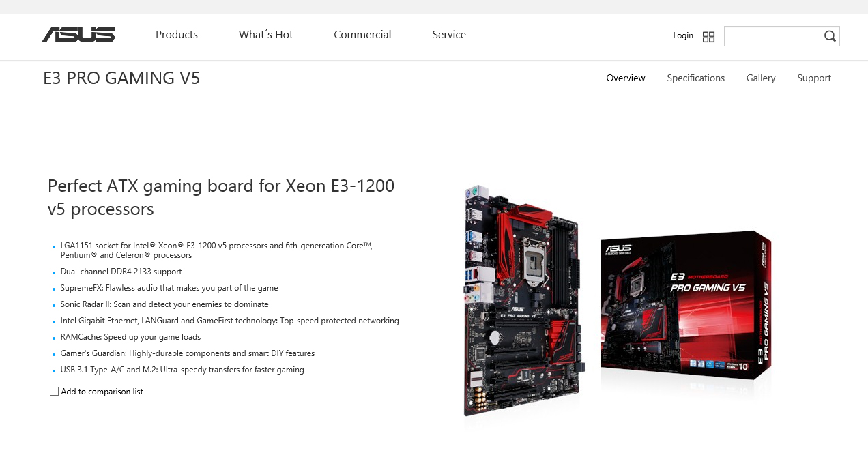Open the Commercial menu
Viewport: 868px width, 468px height.
point(362,35)
